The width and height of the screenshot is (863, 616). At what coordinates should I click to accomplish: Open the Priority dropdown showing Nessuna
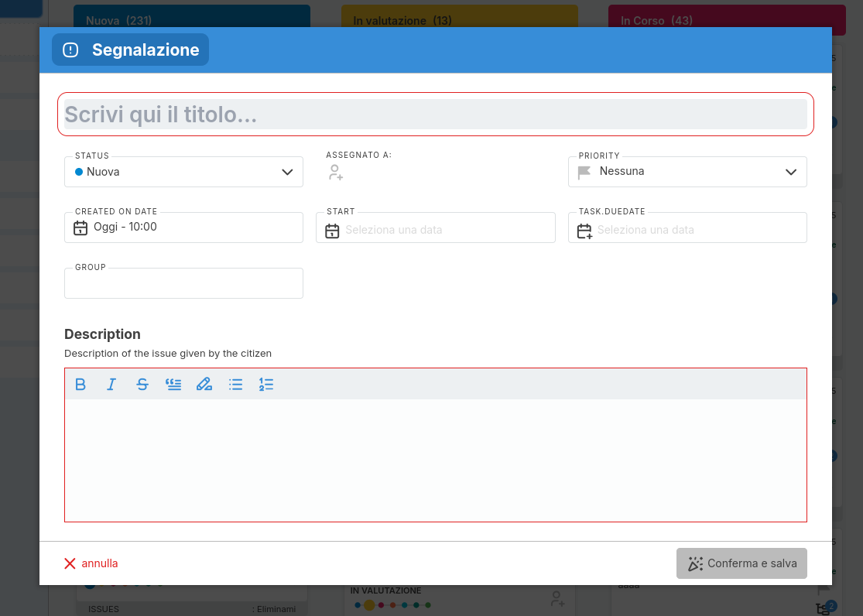pyautogui.click(x=687, y=172)
